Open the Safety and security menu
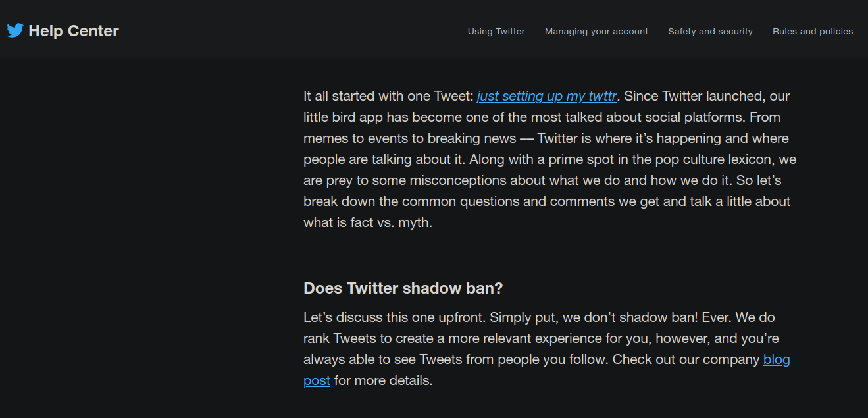The height and width of the screenshot is (418, 868). (710, 31)
